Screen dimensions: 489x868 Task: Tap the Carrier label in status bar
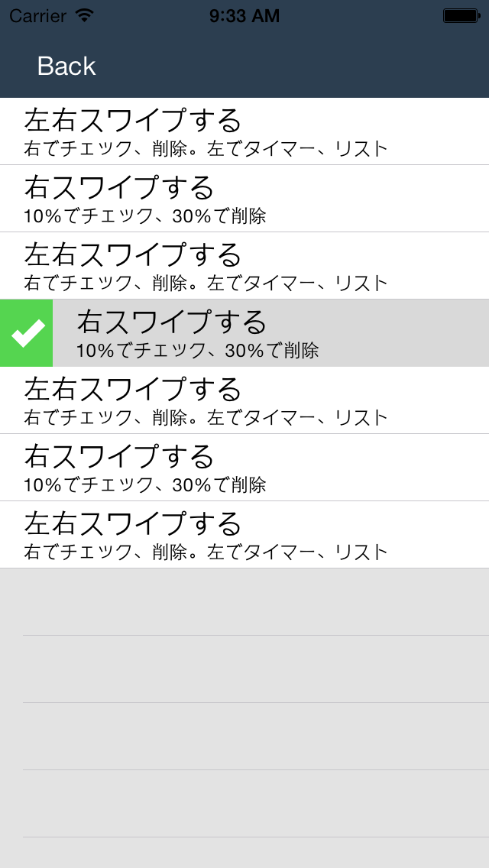coord(37,15)
